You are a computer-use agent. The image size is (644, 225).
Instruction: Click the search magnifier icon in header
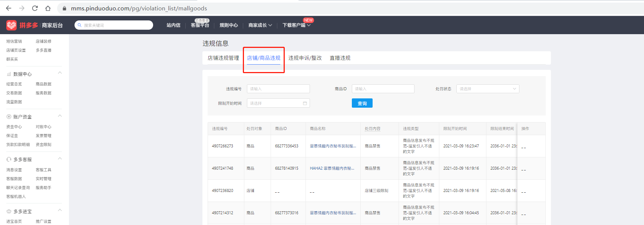tap(80, 25)
